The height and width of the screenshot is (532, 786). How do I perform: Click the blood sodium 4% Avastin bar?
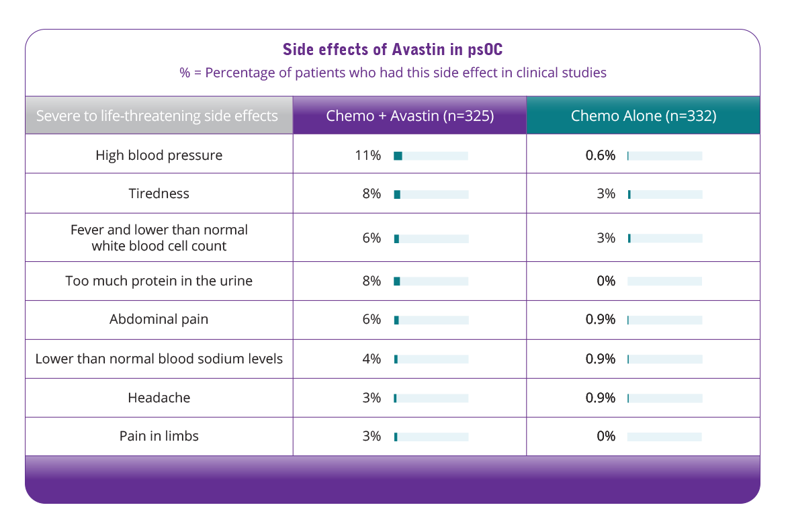[x=431, y=359]
